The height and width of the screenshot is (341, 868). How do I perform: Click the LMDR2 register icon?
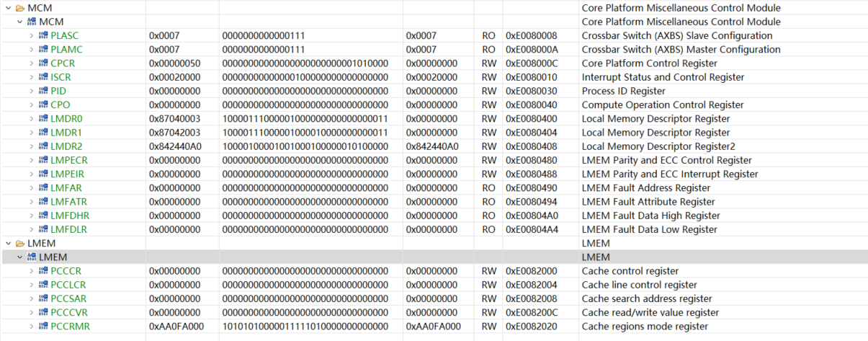pos(43,146)
